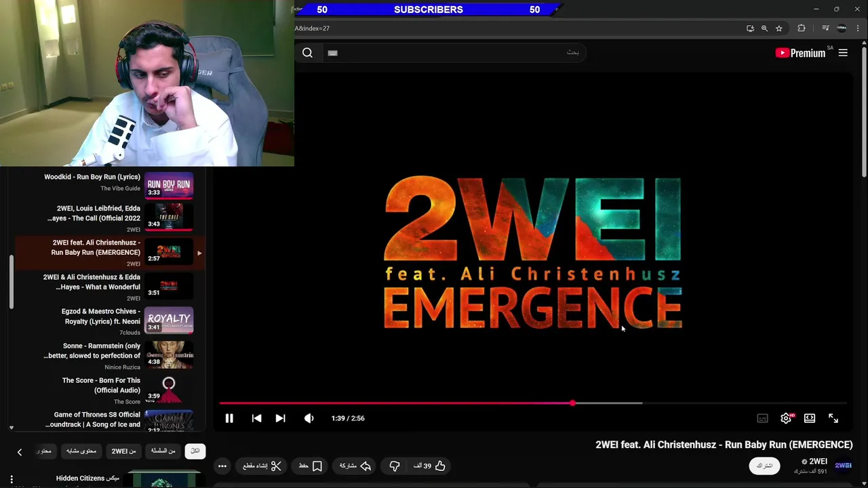Save the video with حفظ

pyautogui.click(x=311, y=466)
